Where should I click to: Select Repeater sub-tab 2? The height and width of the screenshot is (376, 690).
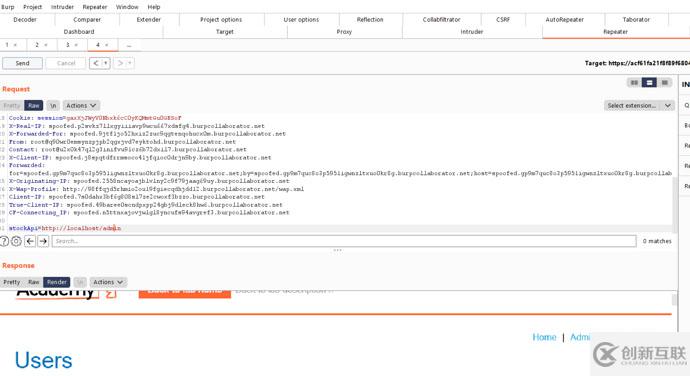(x=37, y=45)
